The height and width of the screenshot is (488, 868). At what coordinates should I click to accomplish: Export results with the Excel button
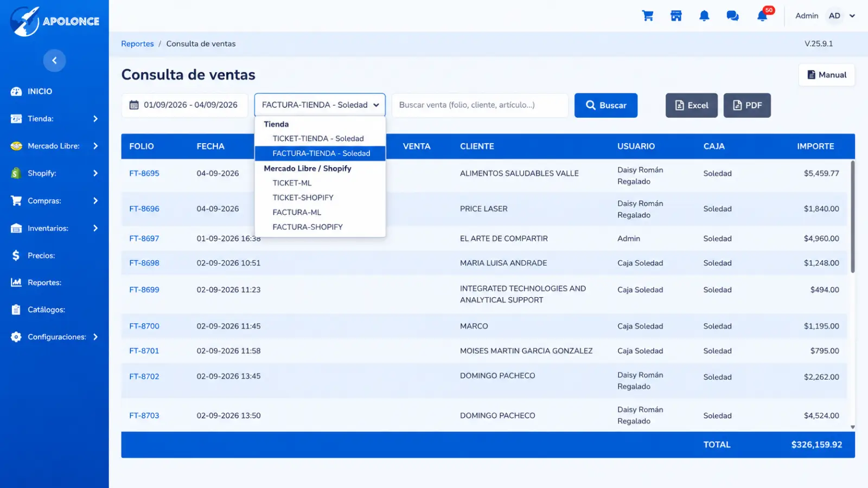pos(692,105)
